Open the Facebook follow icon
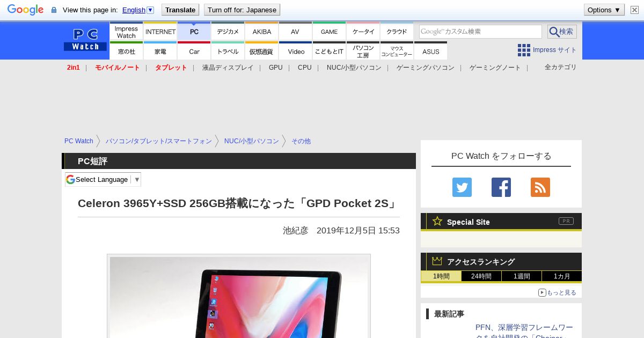The width and height of the screenshot is (644, 338). [x=501, y=187]
